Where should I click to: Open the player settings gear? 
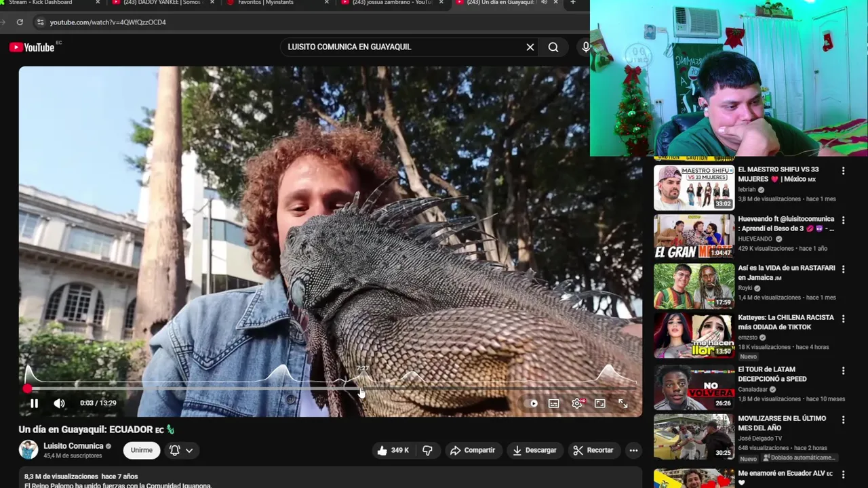click(x=577, y=403)
